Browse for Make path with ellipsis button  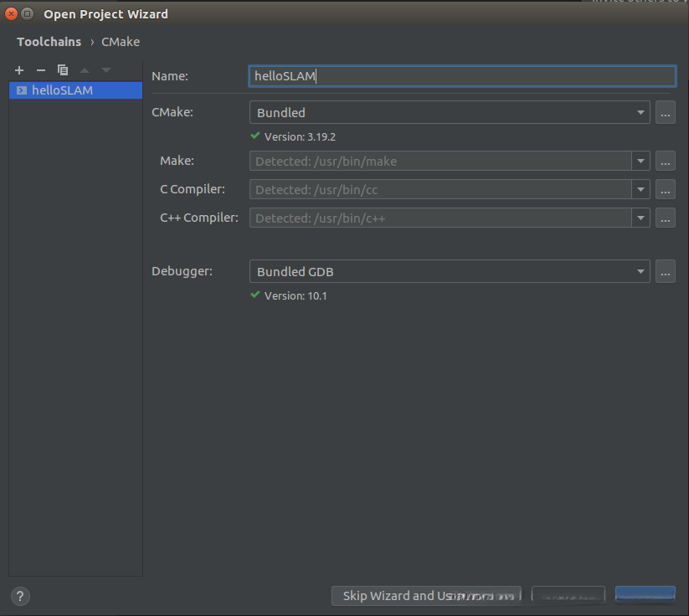pyautogui.click(x=666, y=161)
